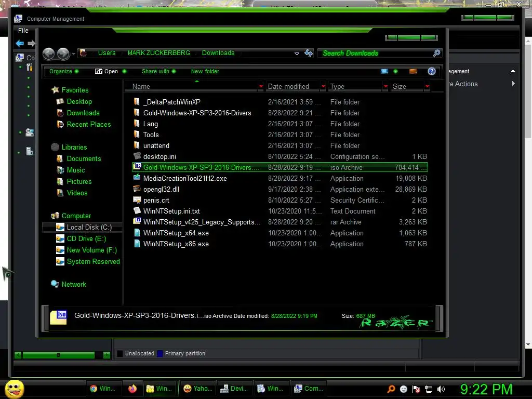Click the Explorer back navigation button

click(x=49, y=54)
